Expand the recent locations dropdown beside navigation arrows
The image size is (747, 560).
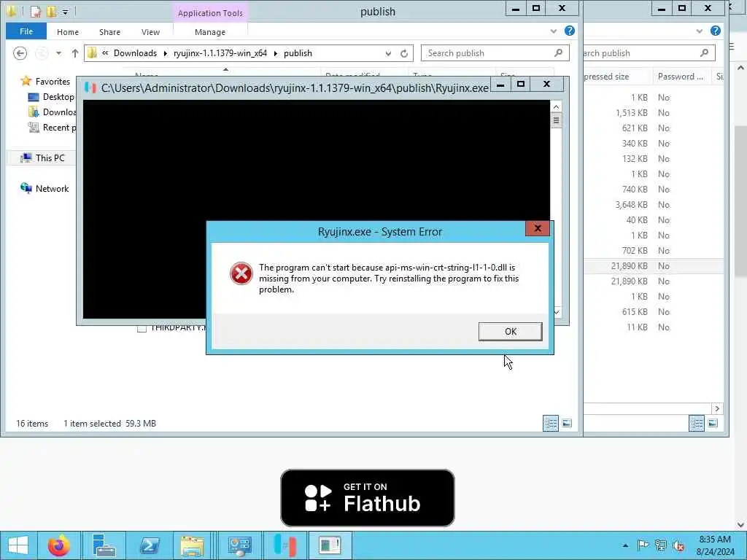[x=58, y=53]
